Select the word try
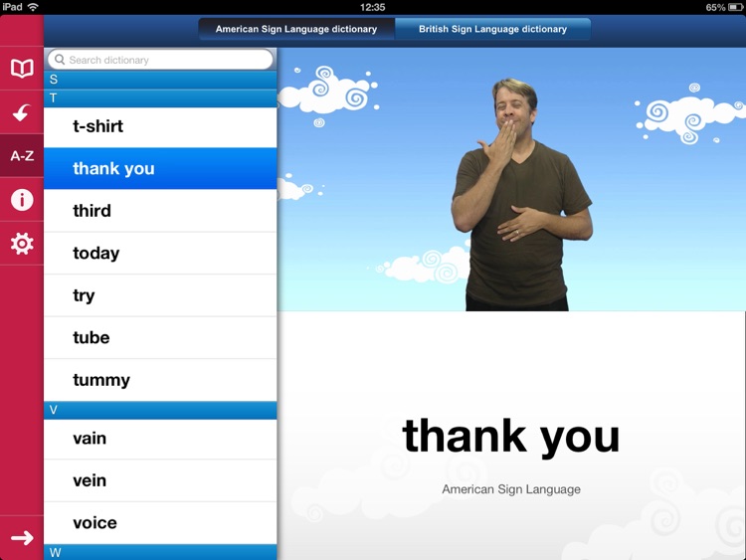The image size is (746, 560). pos(160,295)
